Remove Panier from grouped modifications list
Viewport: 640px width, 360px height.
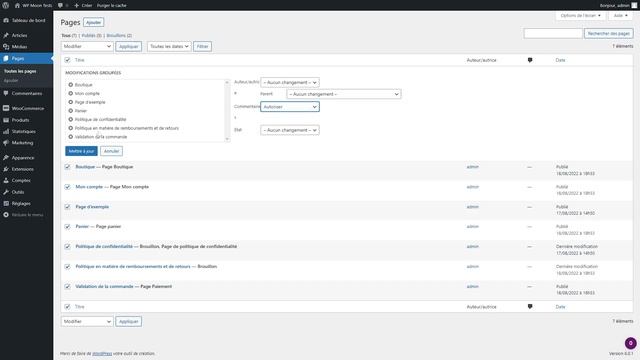coord(71,111)
